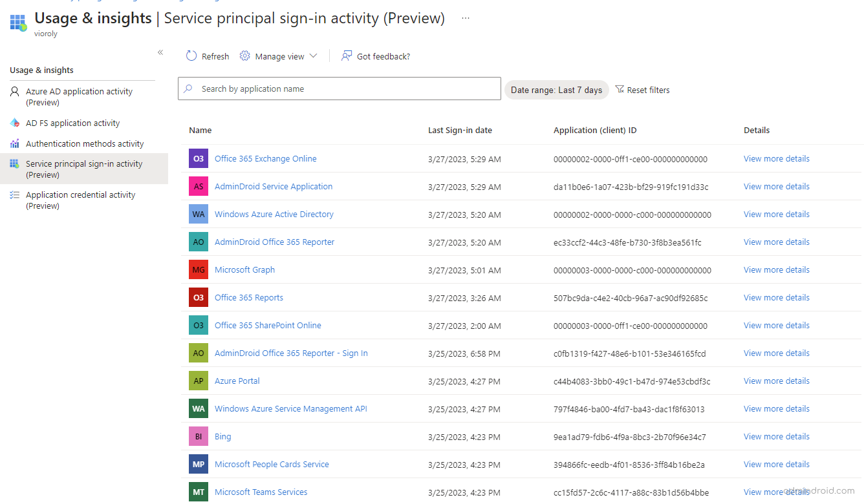Click the Office 365 Exchange Online purple icon
The image size is (864, 504).
point(199,158)
